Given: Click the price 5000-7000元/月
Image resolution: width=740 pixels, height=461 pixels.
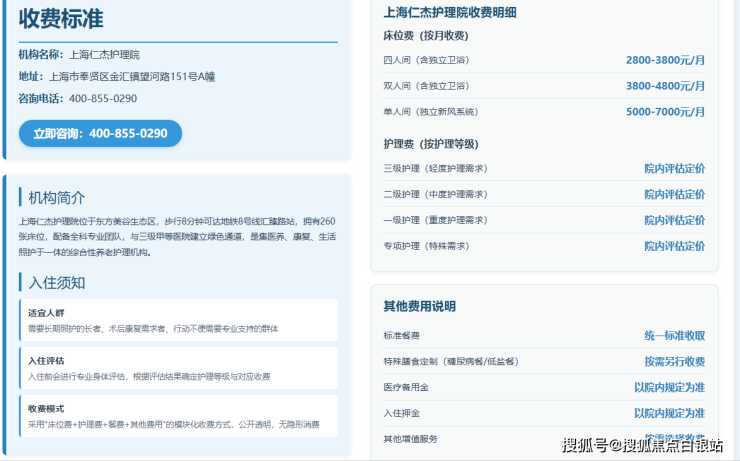Looking at the screenshot, I should coord(665,112).
